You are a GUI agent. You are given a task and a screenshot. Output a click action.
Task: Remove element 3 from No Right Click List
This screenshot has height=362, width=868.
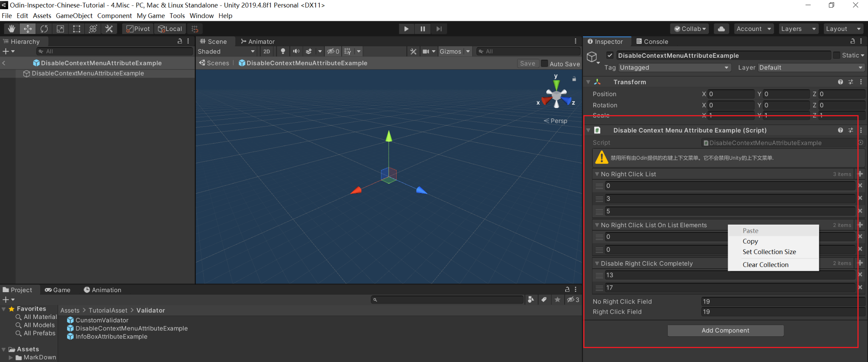point(860,198)
